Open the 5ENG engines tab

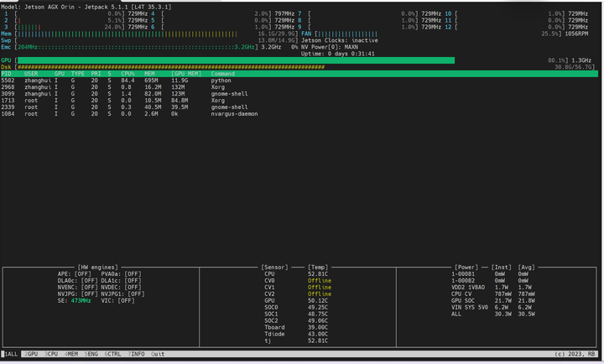click(x=91, y=354)
